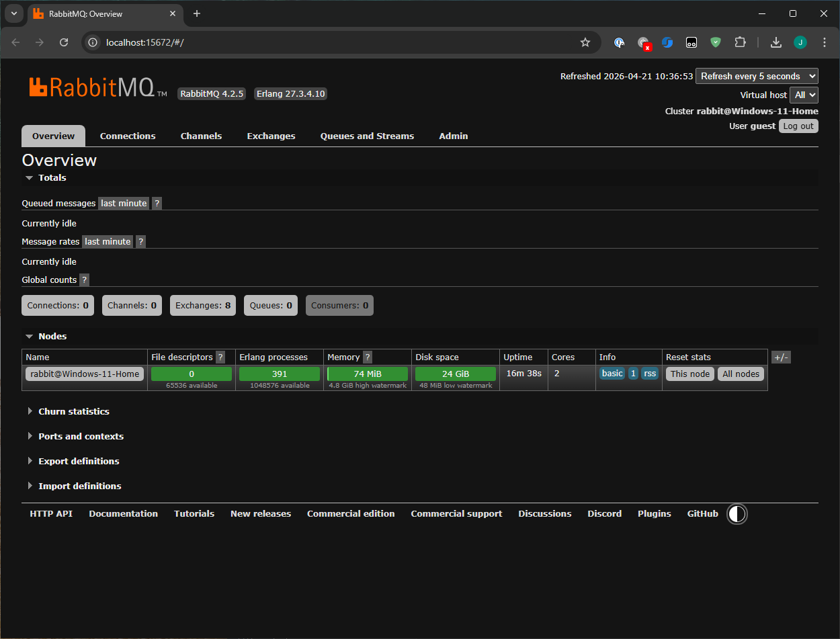
Task: Bookmark this page with star icon
Action: [585, 42]
